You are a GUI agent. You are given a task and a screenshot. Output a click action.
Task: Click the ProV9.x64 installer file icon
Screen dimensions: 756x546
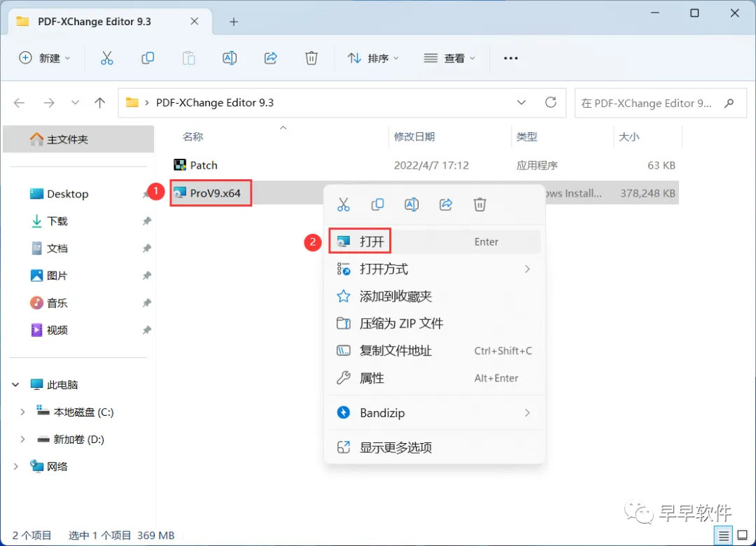point(180,193)
